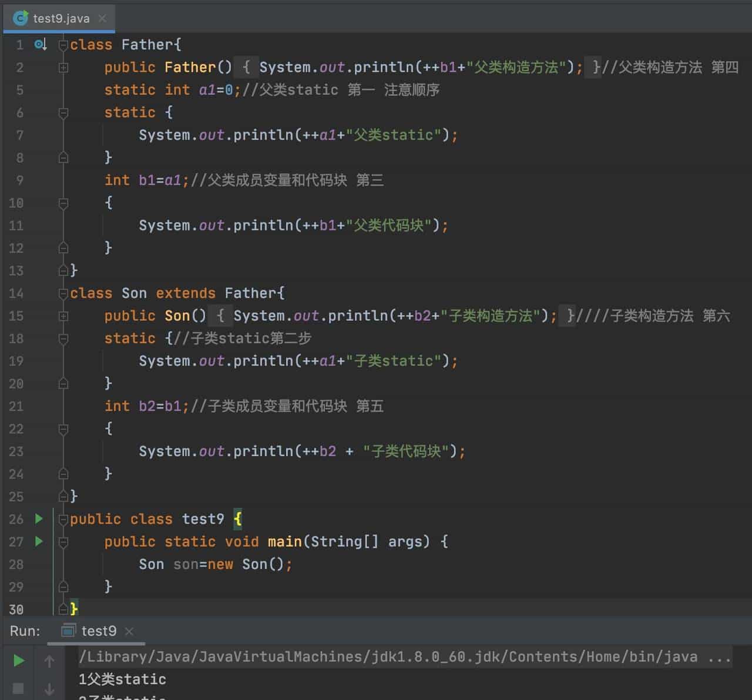The image size is (752, 700).
Task: Run the test9 class from the gutter arrow
Action: (x=39, y=518)
